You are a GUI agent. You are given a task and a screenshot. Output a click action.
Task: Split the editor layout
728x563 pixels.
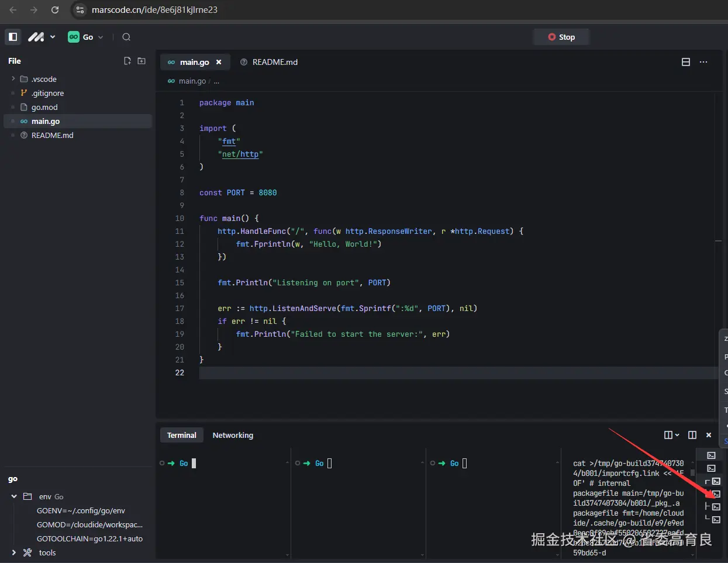pyautogui.click(x=686, y=62)
